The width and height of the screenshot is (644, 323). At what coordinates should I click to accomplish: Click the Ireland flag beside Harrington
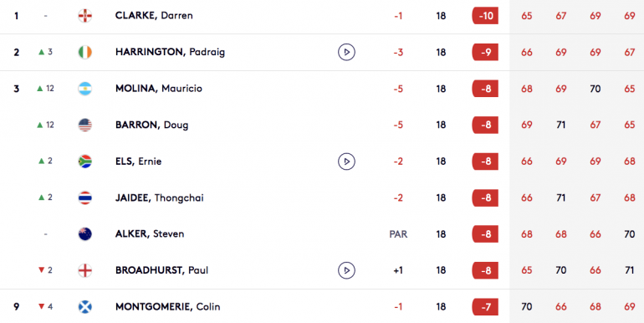(85, 52)
